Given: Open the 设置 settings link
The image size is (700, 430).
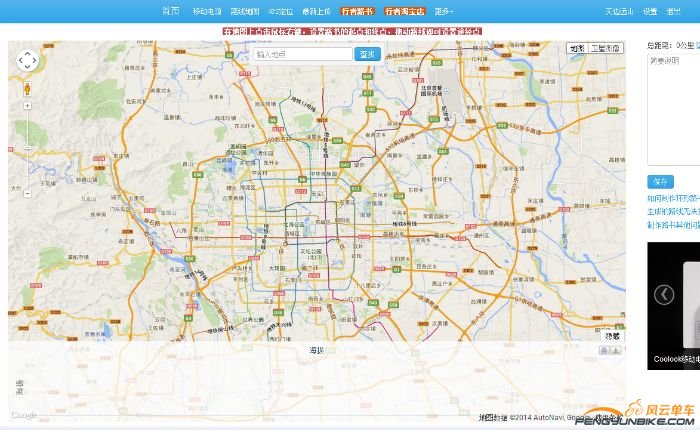Looking at the screenshot, I should pos(650,11).
